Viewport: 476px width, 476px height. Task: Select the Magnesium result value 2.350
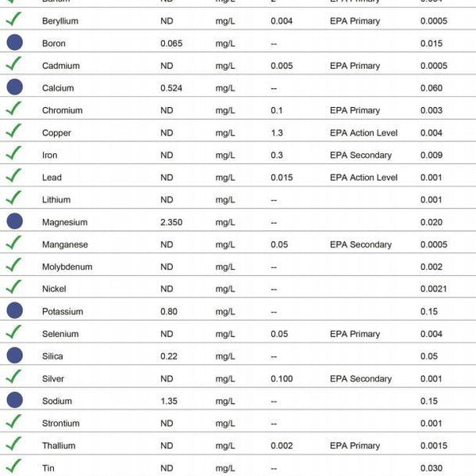pyautogui.click(x=171, y=223)
